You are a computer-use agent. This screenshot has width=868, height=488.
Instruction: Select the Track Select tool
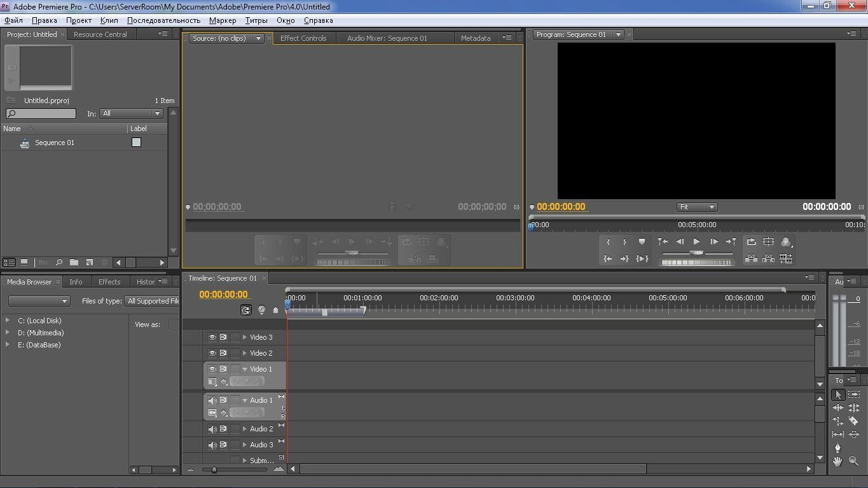853,394
